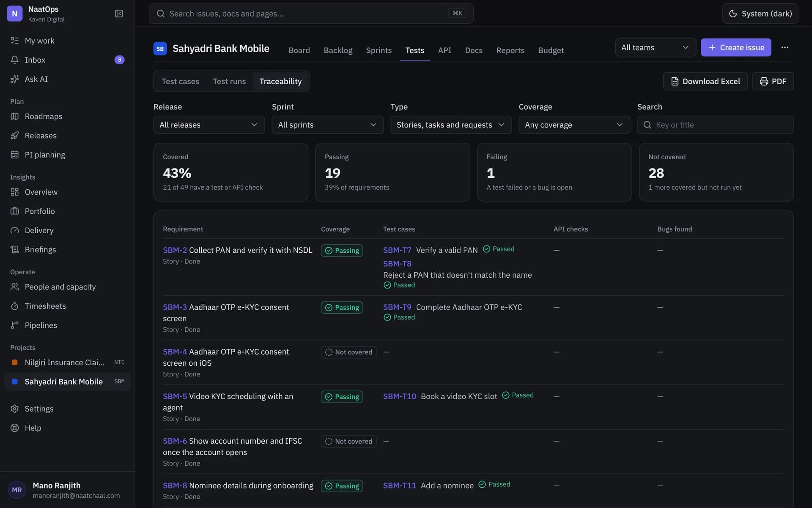The width and height of the screenshot is (812, 508).
Task: Open Insights Overview
Action: click(x=68, y=192)
